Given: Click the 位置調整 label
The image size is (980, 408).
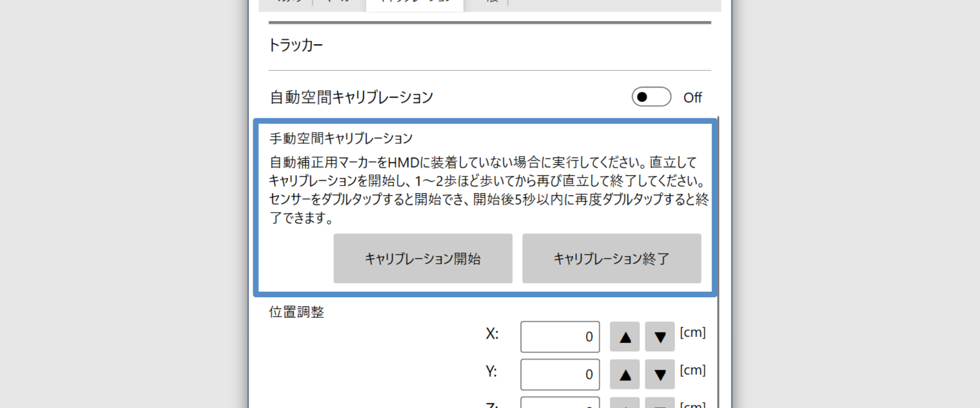Looking at the screenshot, I should tap(297, 312).
